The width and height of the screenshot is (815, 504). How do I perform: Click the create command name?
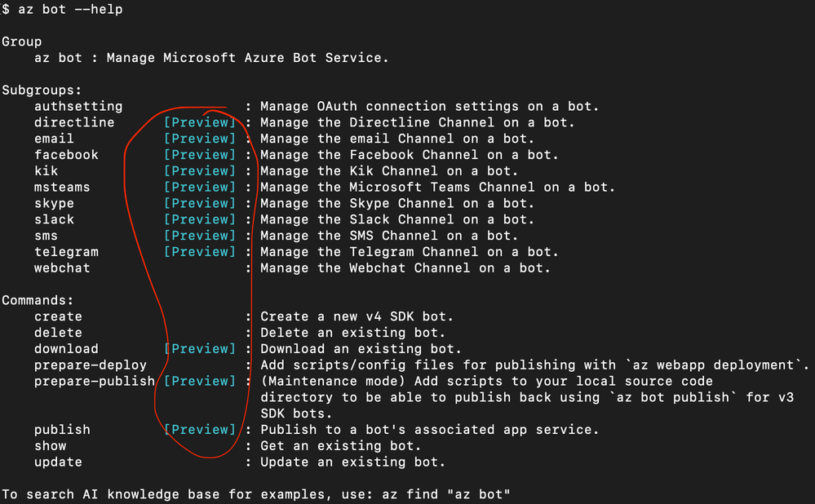click(58, 316)
